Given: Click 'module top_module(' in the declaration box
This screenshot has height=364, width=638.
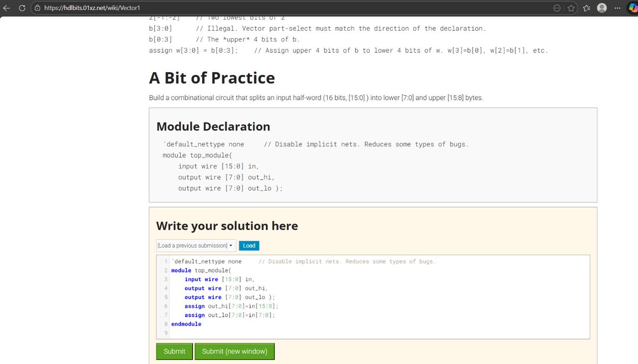Looking at the screenshot, I should pyautogui.click(x=198, y=155).
